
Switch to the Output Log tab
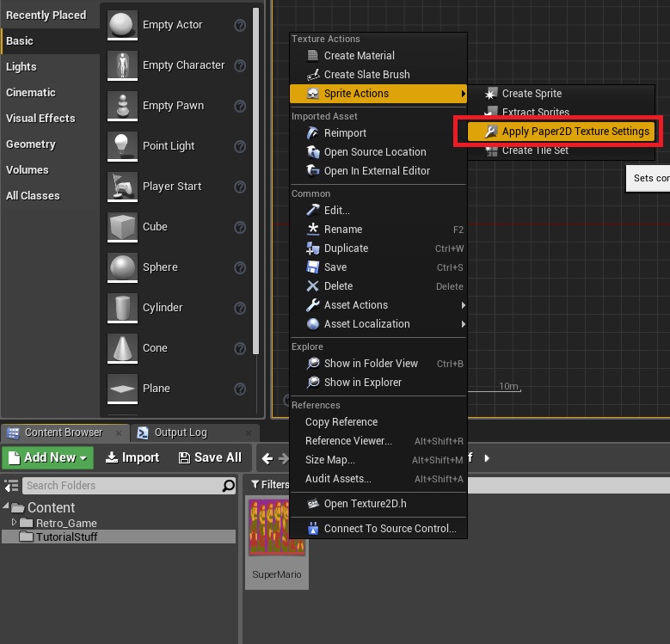point(180,432)
